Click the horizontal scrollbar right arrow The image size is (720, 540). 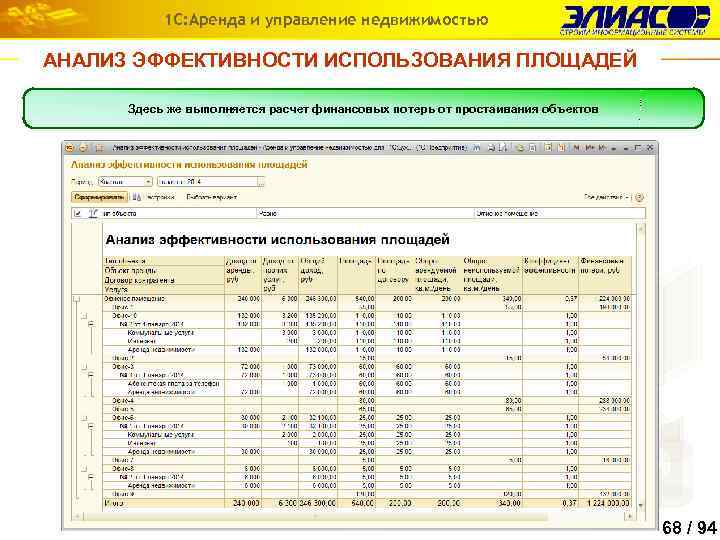[x=630, y=517]
